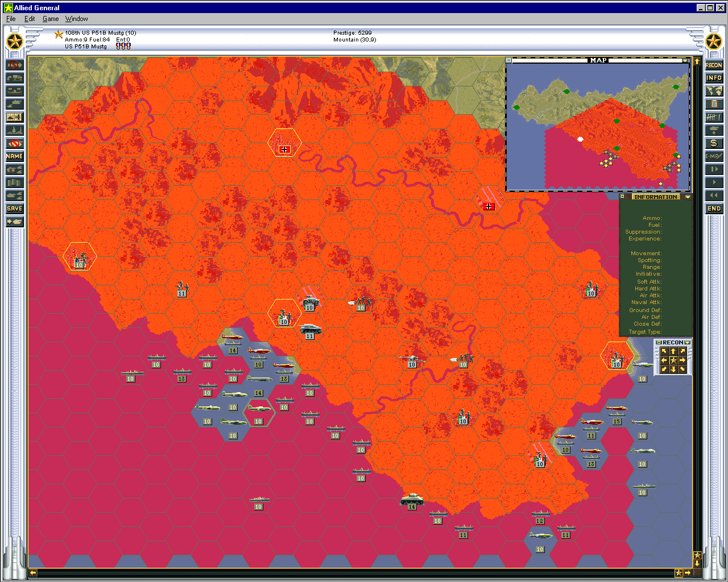Click the truck transport mount icon
This screenshot has width=728, height=582.
click(x=14, y=78)
